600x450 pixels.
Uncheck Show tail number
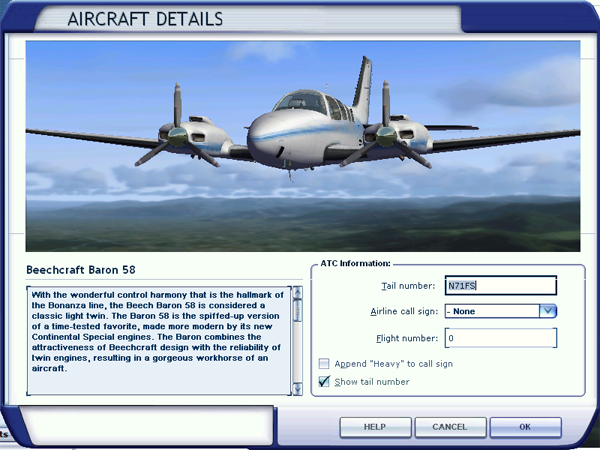[324, 382]
